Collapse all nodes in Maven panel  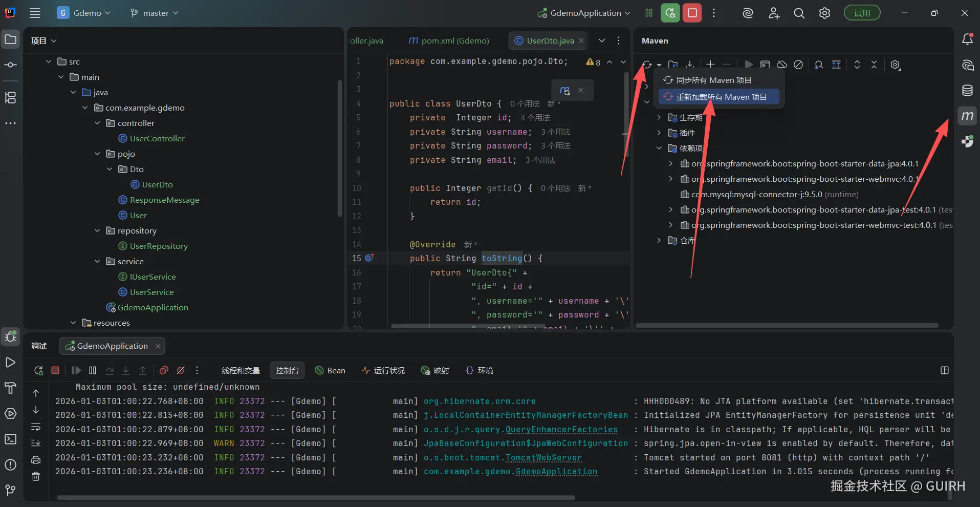(x=874, y=65)
